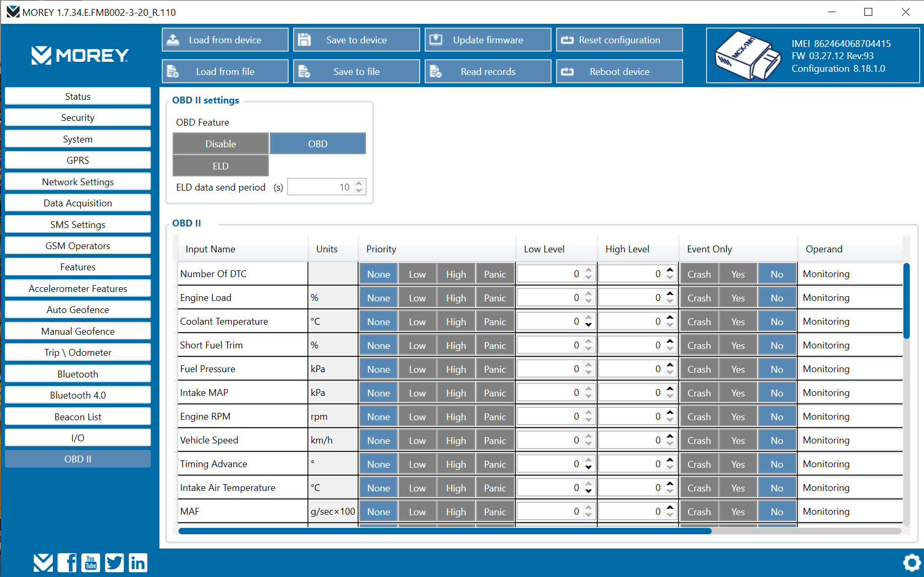Click the Load from file document icon

click(173, 71)
